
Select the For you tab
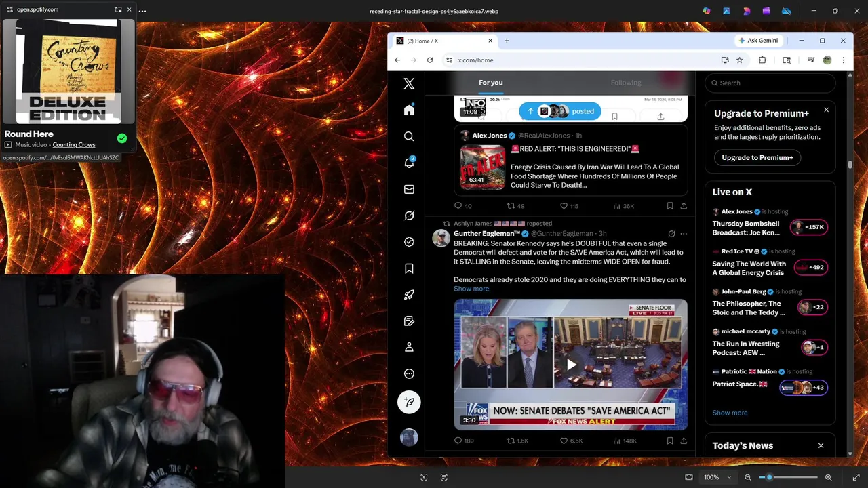coord(491,83)
